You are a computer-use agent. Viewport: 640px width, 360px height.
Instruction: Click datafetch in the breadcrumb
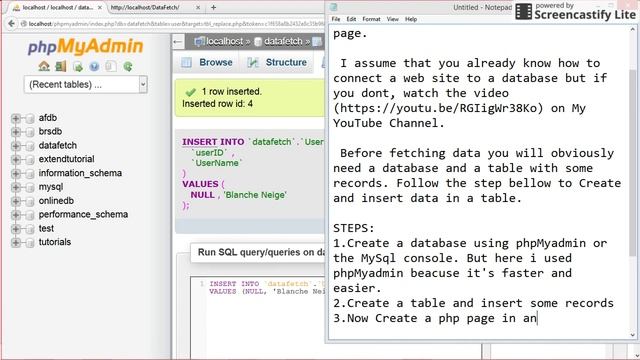(283, 41)
